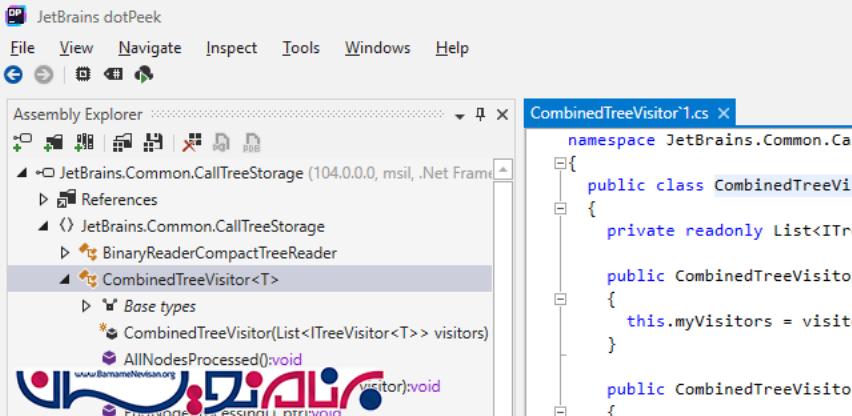Click the greyed-out navigate forward arrow
The image size is (852, 416).
tap(44, 74)
